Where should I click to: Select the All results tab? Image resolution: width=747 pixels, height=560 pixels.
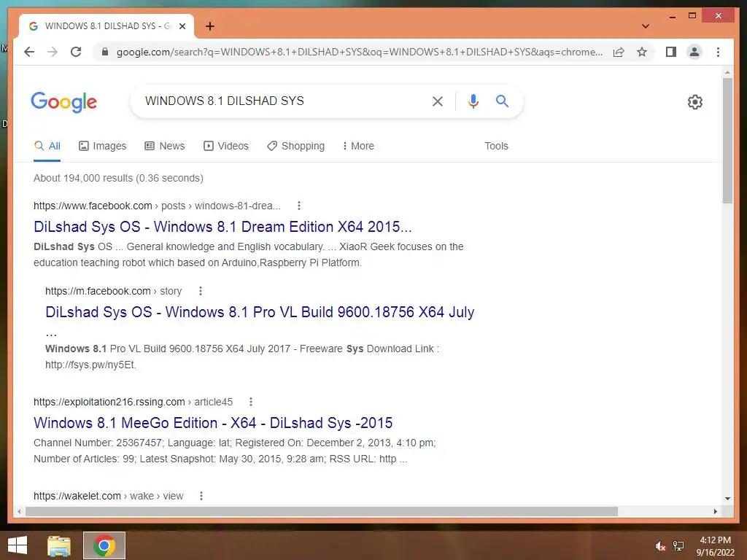(x=47, y=146)
